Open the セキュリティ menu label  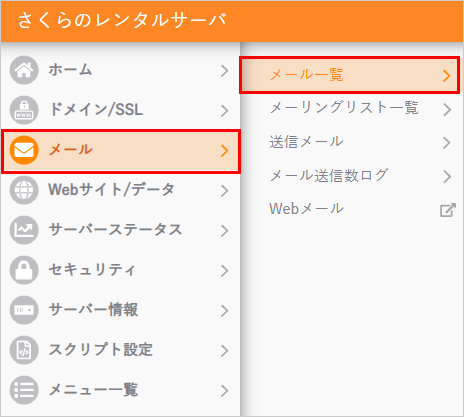[92, 270]
